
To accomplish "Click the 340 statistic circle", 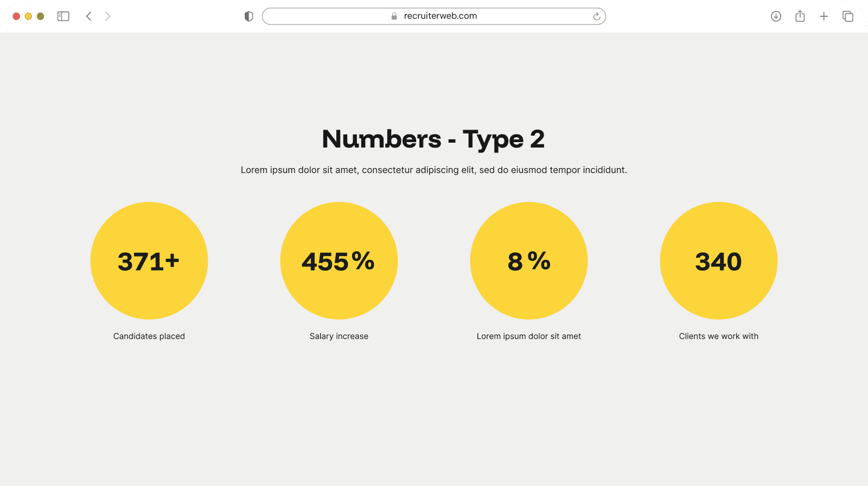I will [x=719, y=261].
